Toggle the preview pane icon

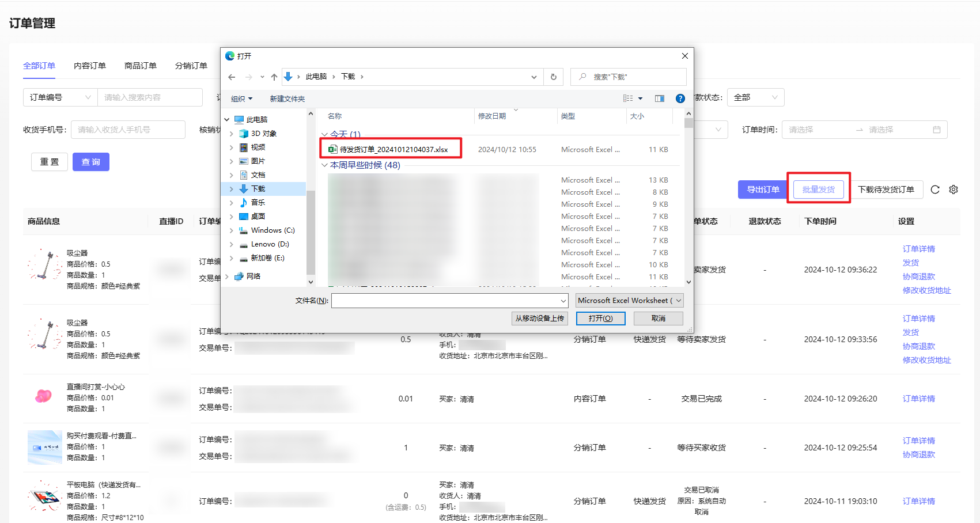pyautogui.click(x=660, y=98)
